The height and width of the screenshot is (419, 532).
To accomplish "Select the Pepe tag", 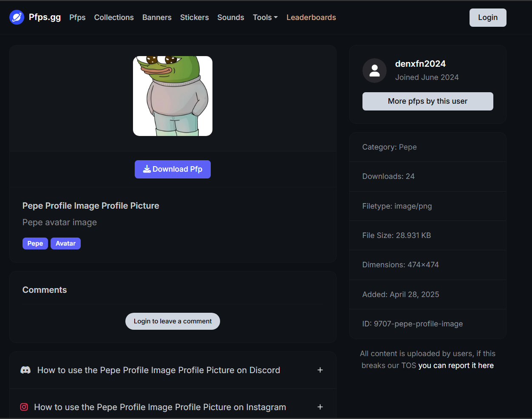I will [35, 243].
